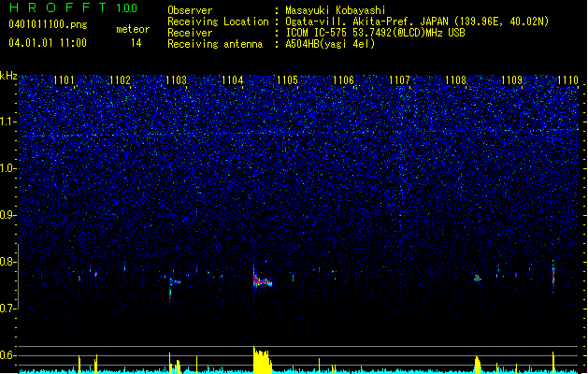Select the file name 0401011100.png
Screen dimensions: 588x374
(48, 24)
